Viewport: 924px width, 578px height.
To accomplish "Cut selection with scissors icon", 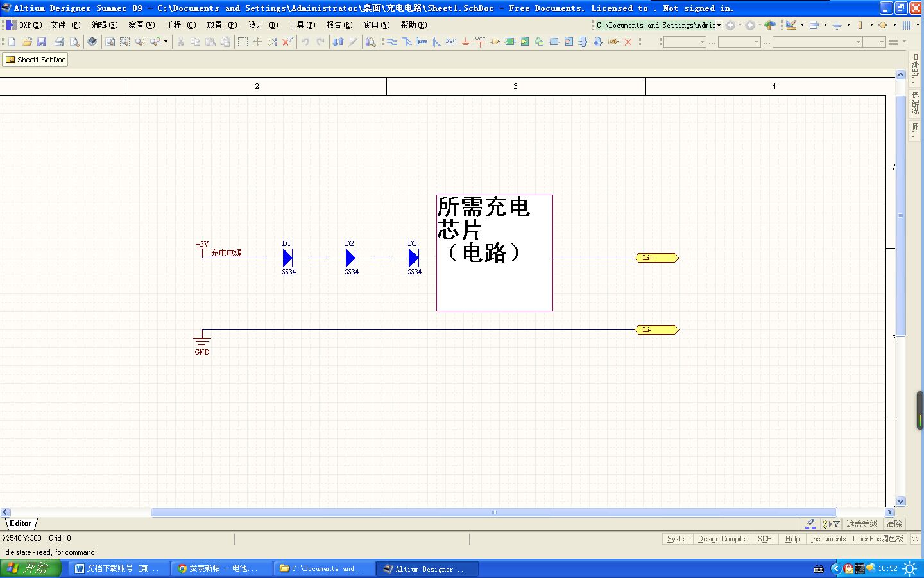I will coord(180,42).
